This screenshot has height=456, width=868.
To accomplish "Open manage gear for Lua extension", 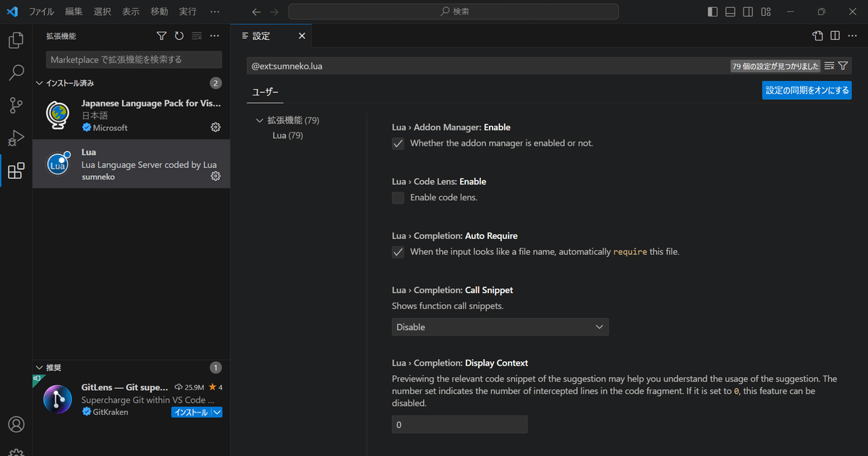I will click(x=216, y=176).
